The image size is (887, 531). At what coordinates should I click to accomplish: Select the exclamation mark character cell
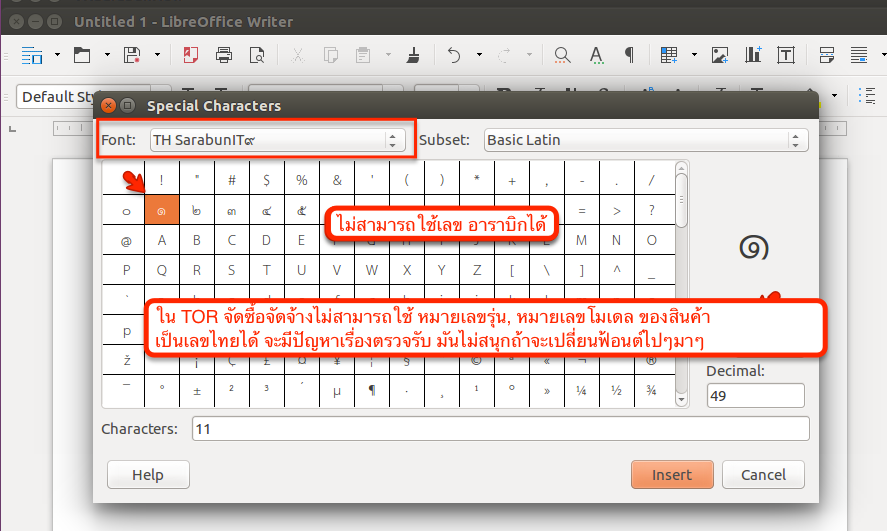162,180
